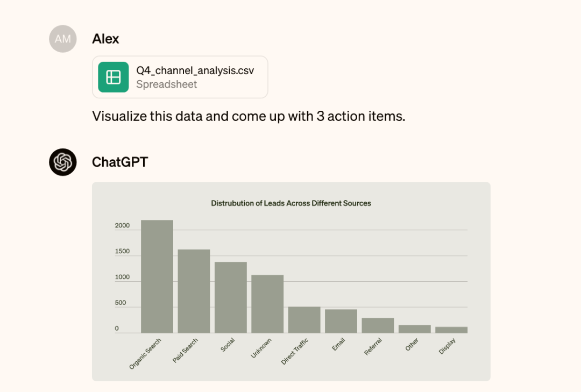The height and width of the screenshot is (392, 581).
Task: Select the Unknown bar in chart
Action: pyautogui.click(x=267, y=304)
